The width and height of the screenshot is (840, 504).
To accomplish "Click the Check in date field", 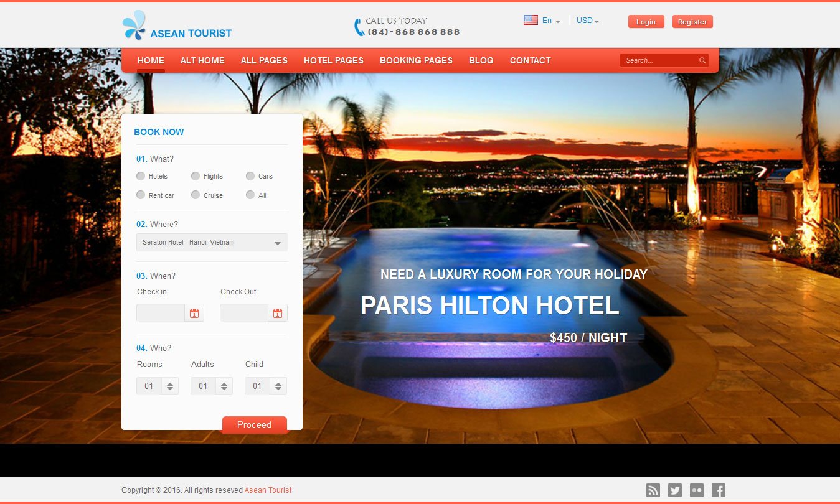I will tap(161, 313).
